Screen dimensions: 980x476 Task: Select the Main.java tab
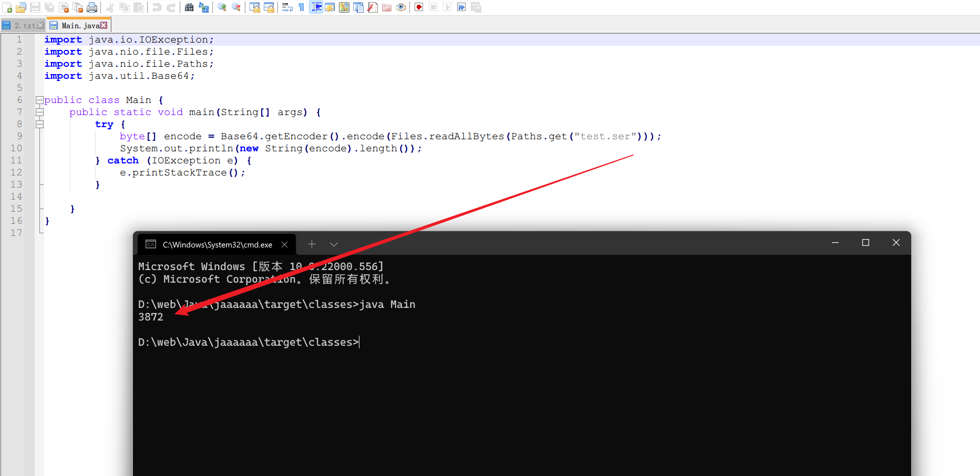pyautogui.click(x=79, y=25)
